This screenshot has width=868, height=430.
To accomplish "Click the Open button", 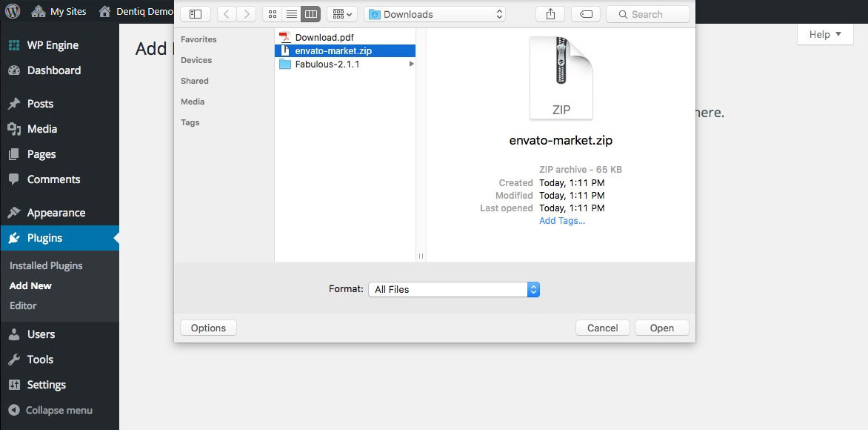I will [x=661, y=328].
